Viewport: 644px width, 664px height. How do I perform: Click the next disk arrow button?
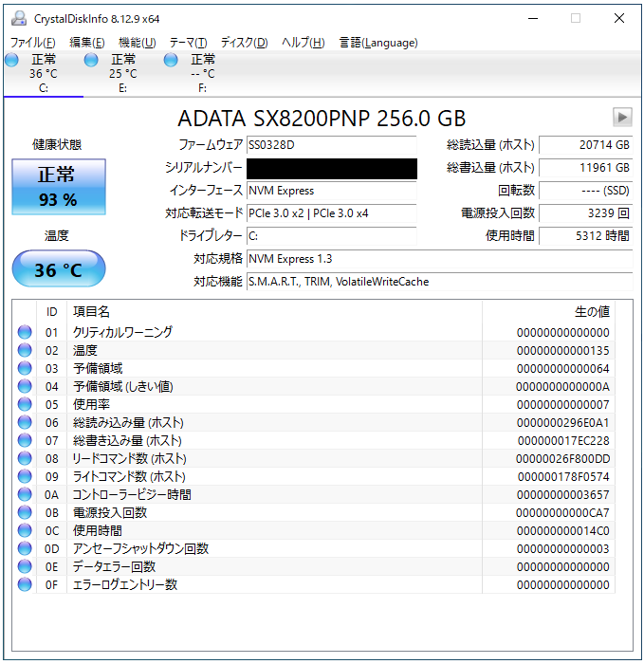click(622, 118)
